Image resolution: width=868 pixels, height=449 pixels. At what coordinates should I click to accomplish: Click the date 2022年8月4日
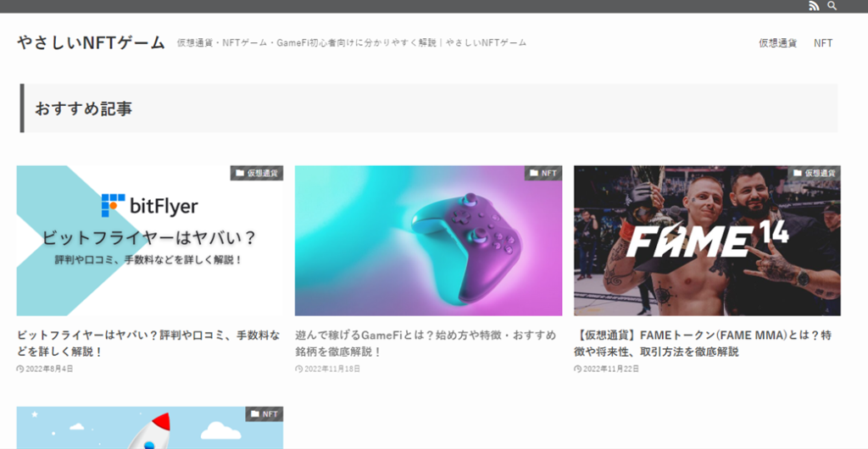[48, 369]
